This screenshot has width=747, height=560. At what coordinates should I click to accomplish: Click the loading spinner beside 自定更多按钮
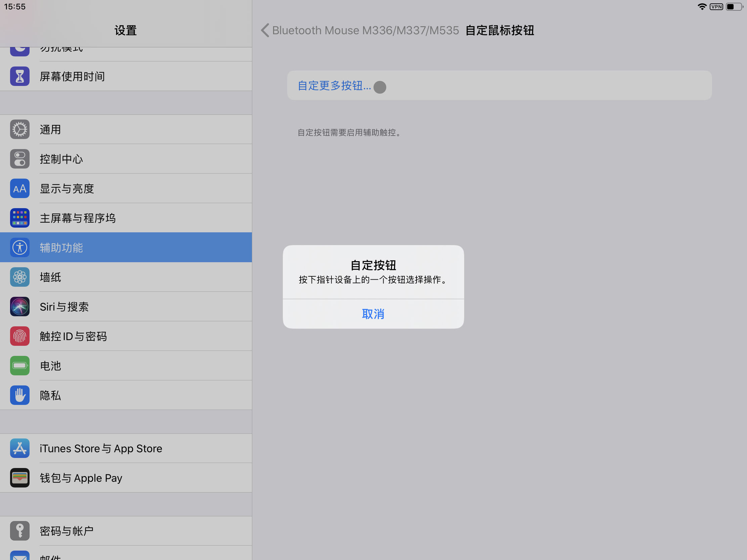pos(380,87)
